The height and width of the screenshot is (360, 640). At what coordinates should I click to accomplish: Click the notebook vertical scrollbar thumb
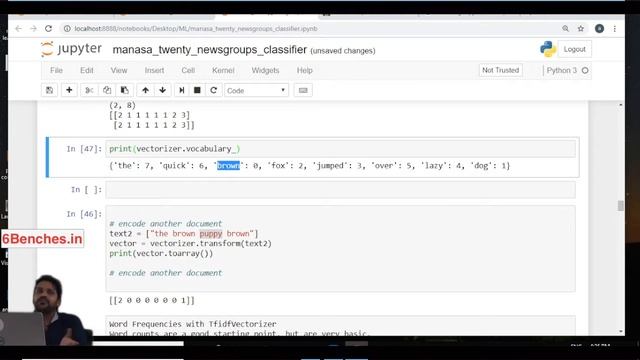(620, 206)
